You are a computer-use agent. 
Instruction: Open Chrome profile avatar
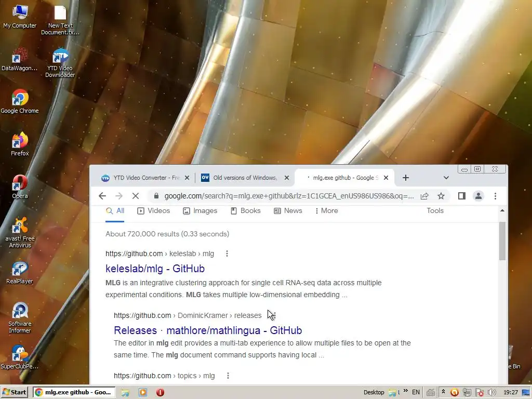coord(478,196)
